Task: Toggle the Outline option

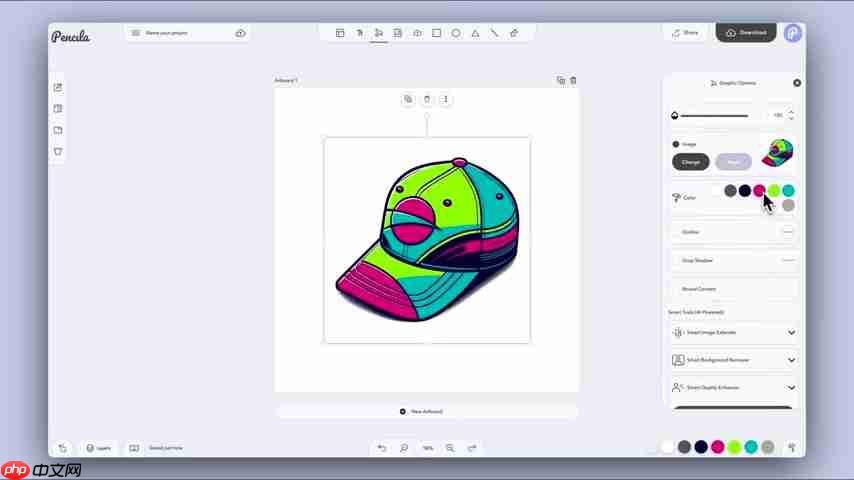Action: pyautogui.click(x=788, y=232)
